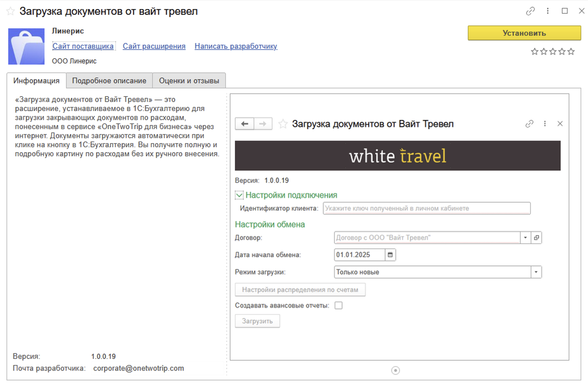Click the Загрузить button
This screenshot has width=588, height=383.
pyautogui.click(x=257, y=321)
